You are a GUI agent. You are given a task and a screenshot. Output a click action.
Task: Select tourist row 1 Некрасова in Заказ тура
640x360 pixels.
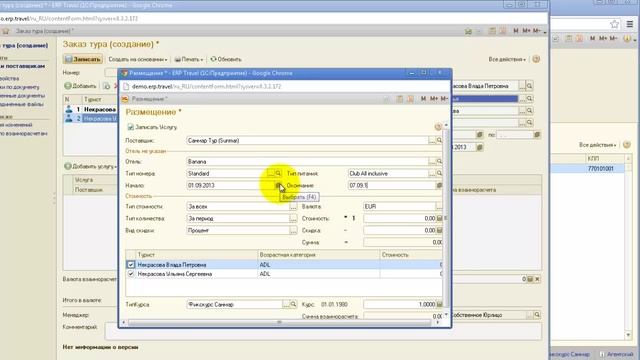pyautogui.click(x=91, y=109)
